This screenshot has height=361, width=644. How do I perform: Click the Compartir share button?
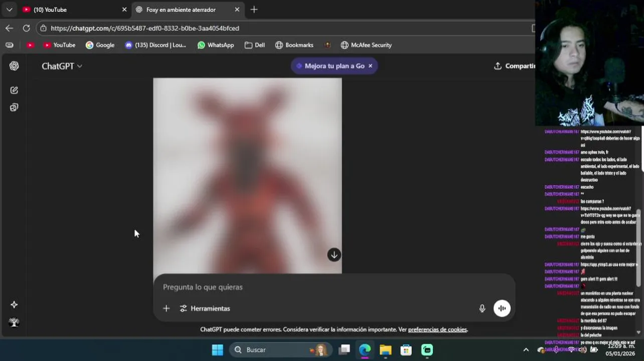pyautogui.click(x=515, y=66)
